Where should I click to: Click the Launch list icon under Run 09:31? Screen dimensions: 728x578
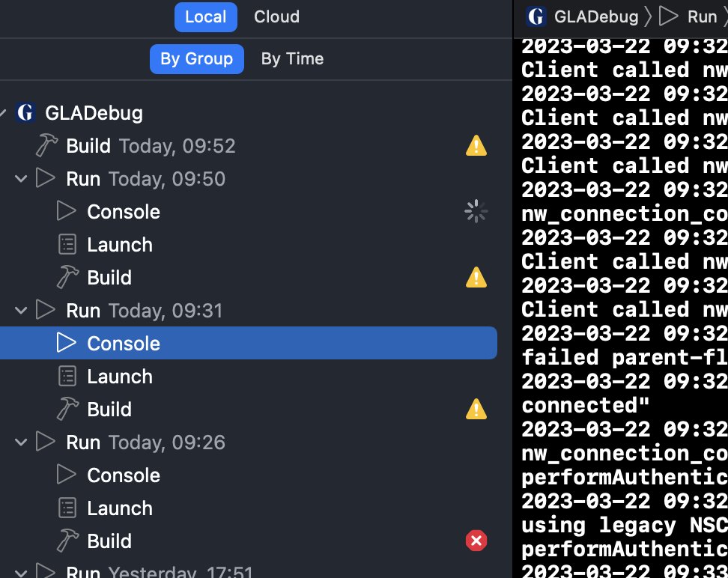click(67, 377)
